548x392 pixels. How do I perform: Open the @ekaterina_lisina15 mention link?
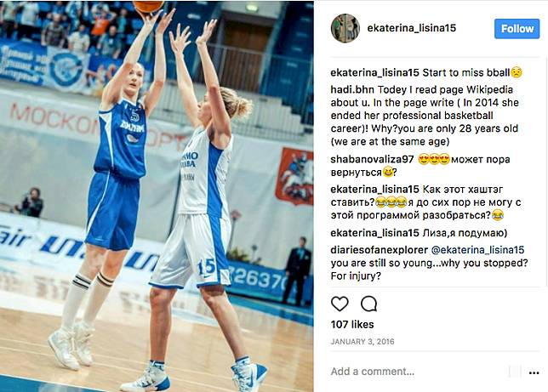[x=477, y=250]
